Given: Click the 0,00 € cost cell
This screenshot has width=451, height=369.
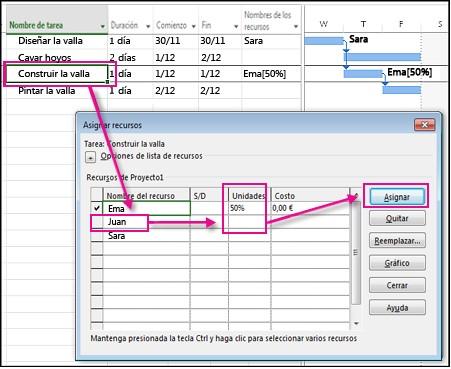Looking at the screenshot, I should pos(310,208).
